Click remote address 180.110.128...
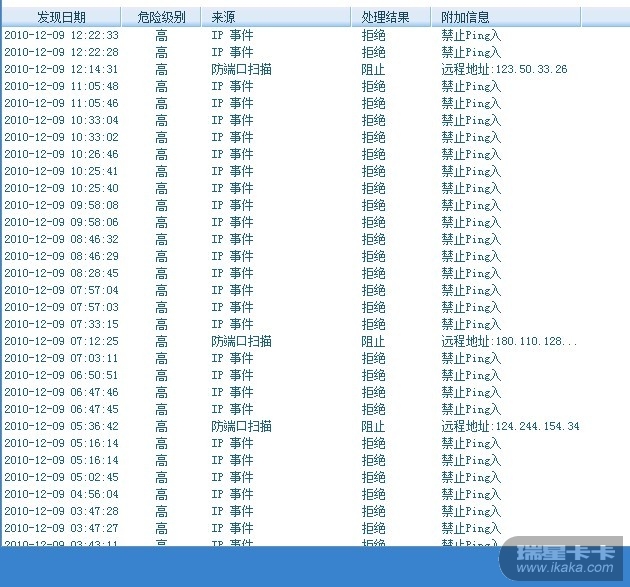The height and width of the screenshot is (587, 630). 536,342
